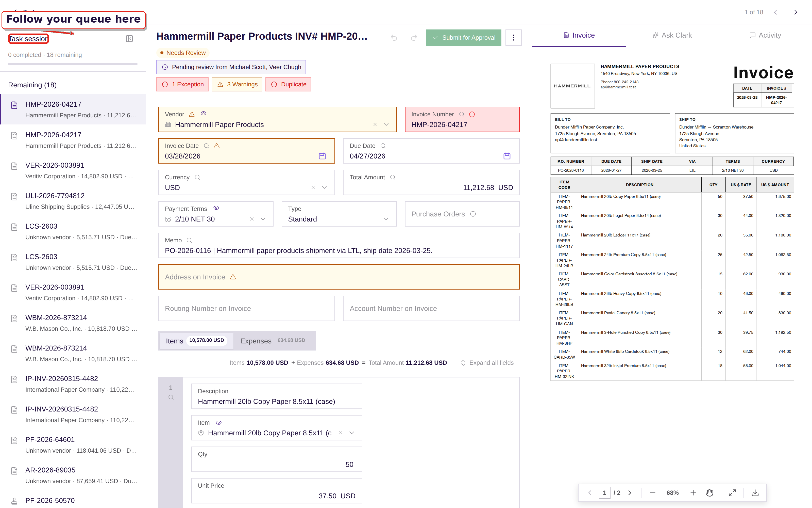The width and height of the screenshot is (812, 508).
Task: Click the Purchase Orders info icon
Action: (x=473, y=214)
